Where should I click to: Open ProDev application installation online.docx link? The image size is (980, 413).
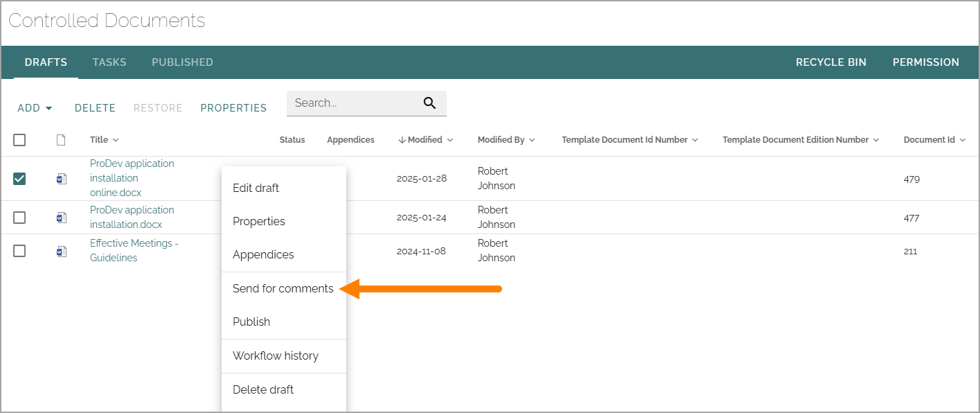tap(132, 178)
